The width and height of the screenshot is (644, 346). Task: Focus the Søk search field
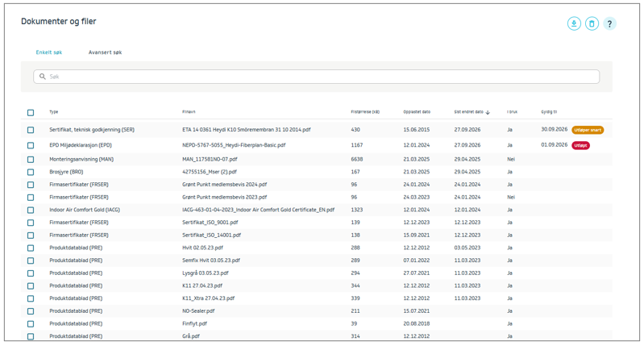coord(316,77)
